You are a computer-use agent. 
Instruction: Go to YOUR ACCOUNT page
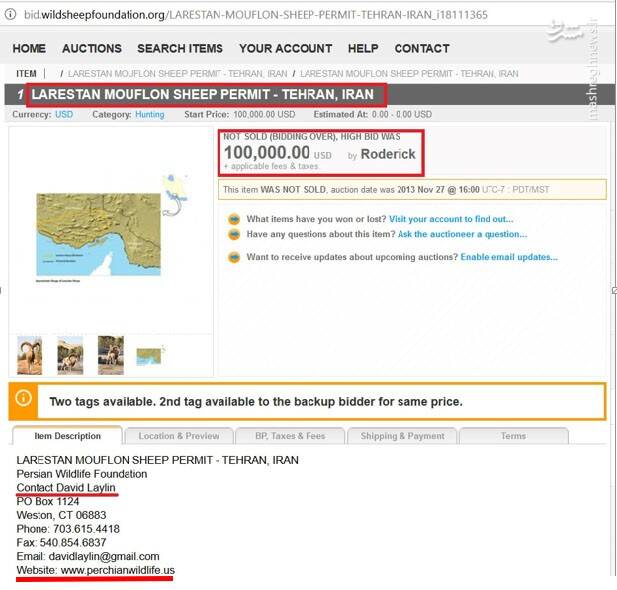(x=286, y=48)
